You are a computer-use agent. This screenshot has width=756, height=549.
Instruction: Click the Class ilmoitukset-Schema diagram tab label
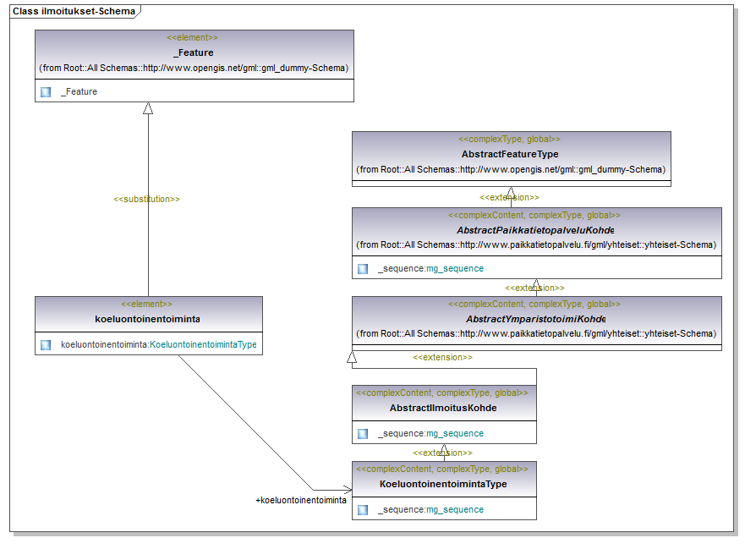[74, 11]
